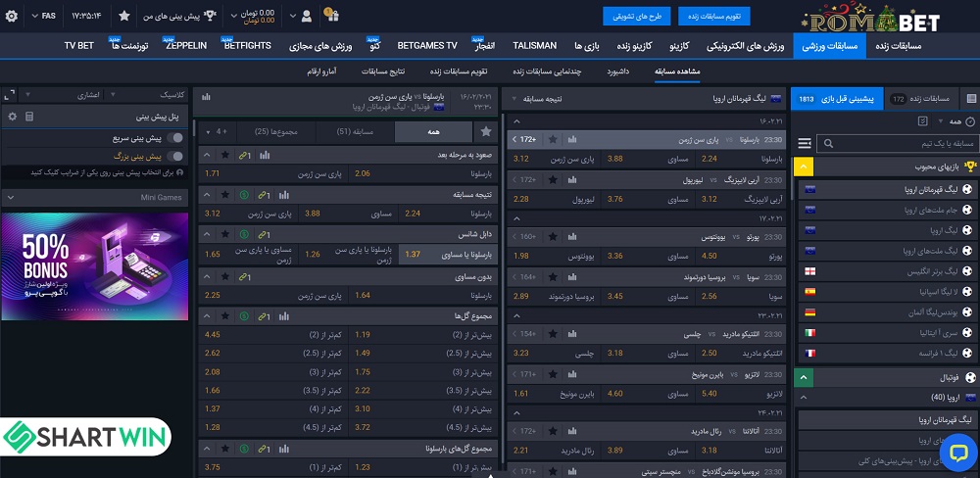
Task: Open the کازینو زنده menu item
Action: (635, 46)
